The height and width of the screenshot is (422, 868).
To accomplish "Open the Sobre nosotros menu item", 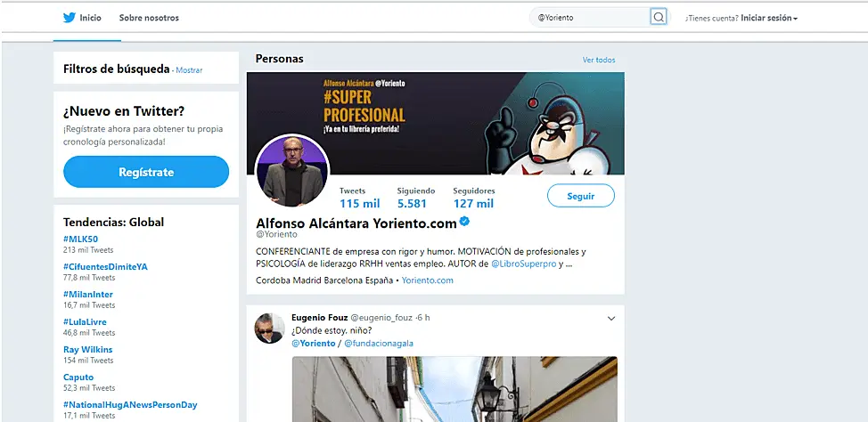I will tap(149, 18).
